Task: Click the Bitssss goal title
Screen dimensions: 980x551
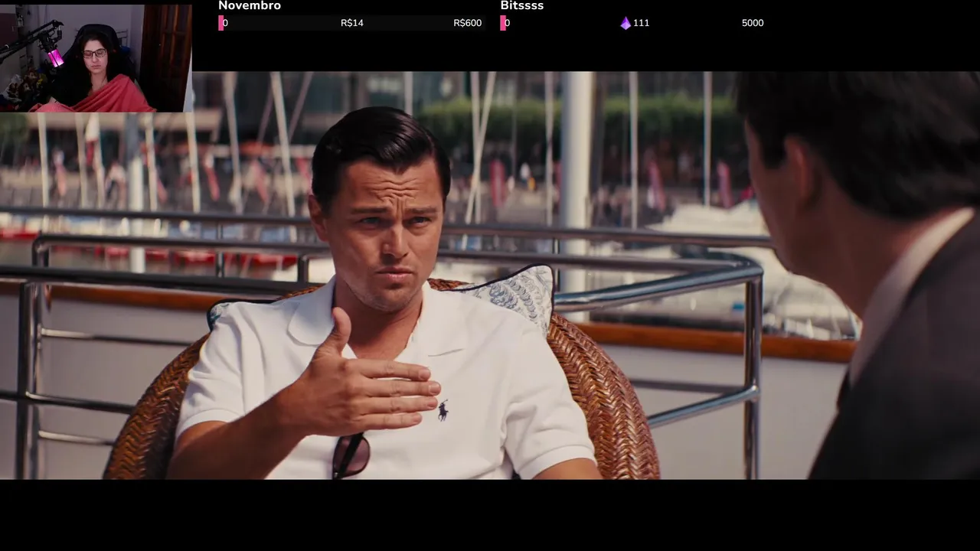Action: 522,6
